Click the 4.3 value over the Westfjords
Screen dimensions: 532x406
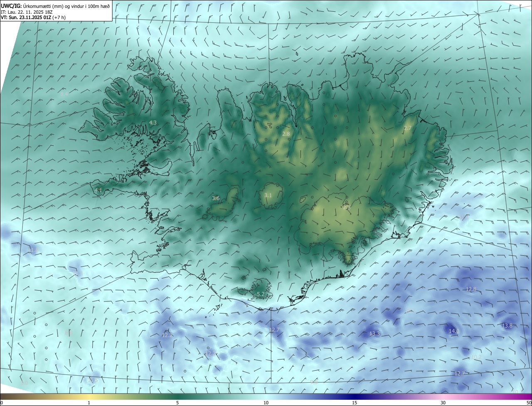coord(153,123)
